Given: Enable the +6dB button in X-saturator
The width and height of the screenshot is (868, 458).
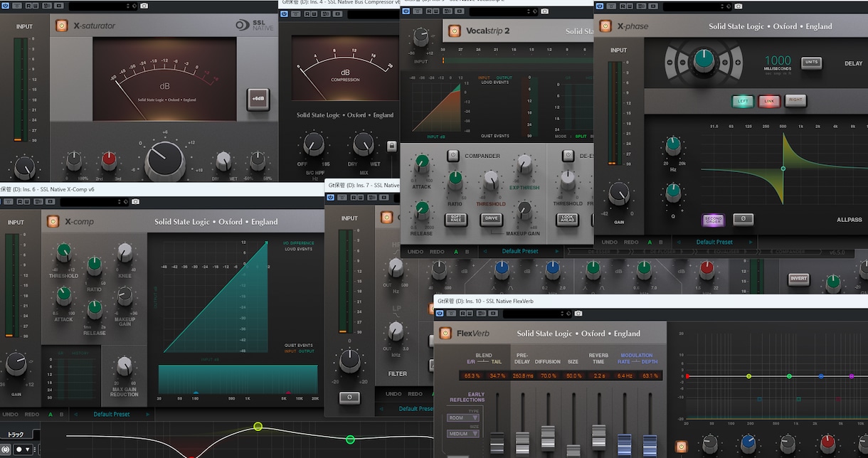Looking at the screenshot, I should [258, 100].
